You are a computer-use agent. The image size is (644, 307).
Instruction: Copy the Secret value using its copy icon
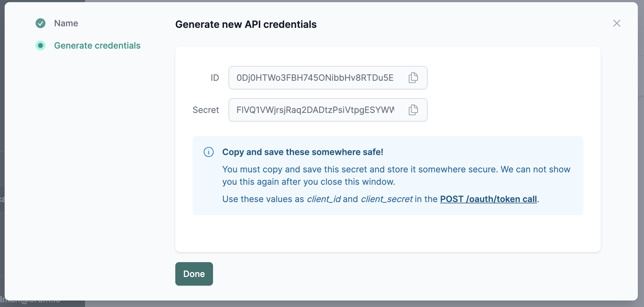[413, 110]
